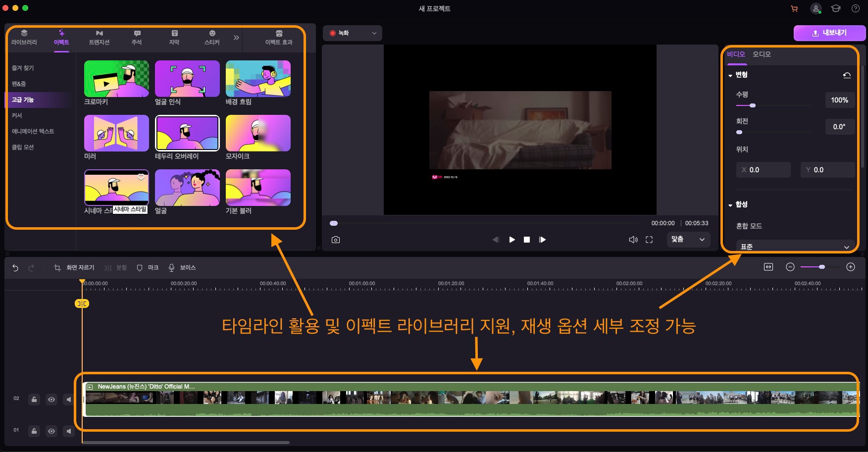The width and height of the screenshot is (868, 452).
Task: Play the preview video
Action: [x=512, y=240]
